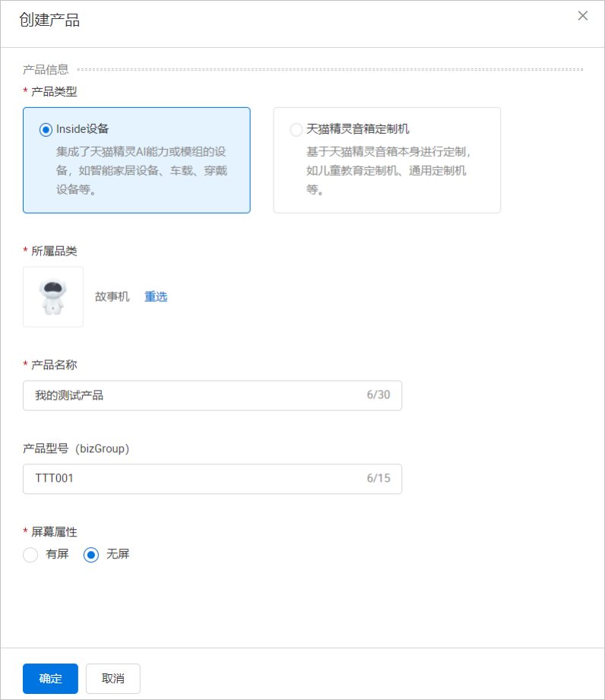Click the 产品信息 section heading
Viewport: 605px width, 700px height.
click(46, 70)
